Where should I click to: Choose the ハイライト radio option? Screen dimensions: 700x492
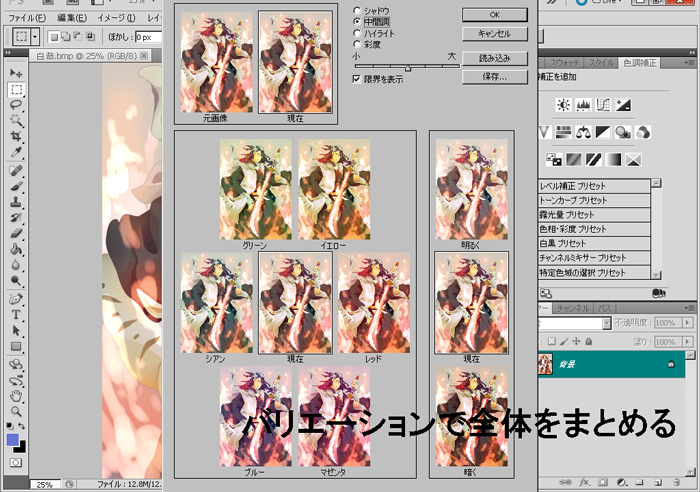click(x=357, y=32)
